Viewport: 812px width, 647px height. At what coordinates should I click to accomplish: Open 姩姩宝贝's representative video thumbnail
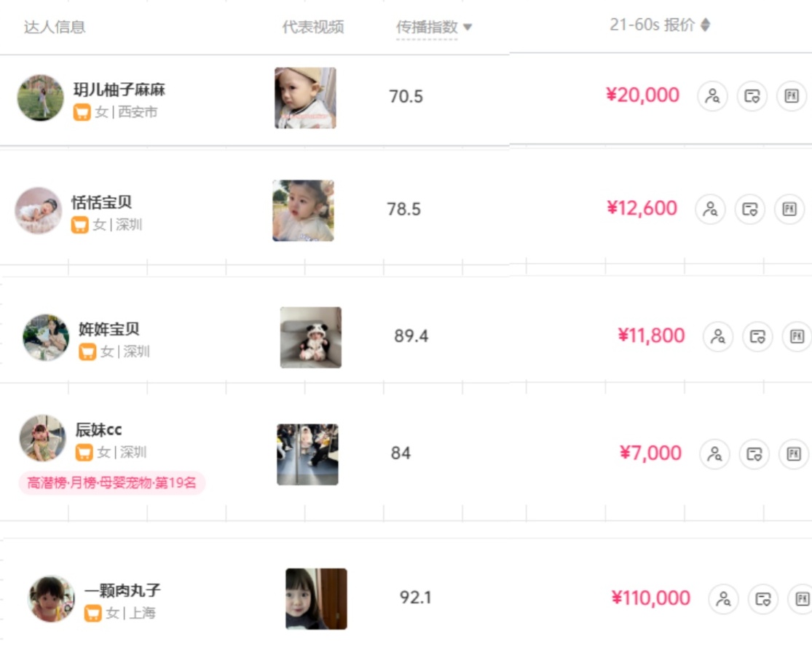click(311, 337)
